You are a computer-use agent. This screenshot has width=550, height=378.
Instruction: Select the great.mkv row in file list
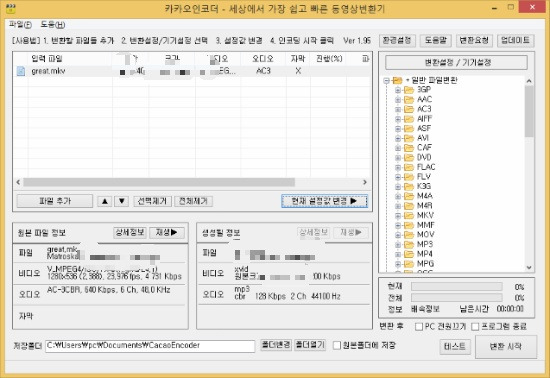192,71
